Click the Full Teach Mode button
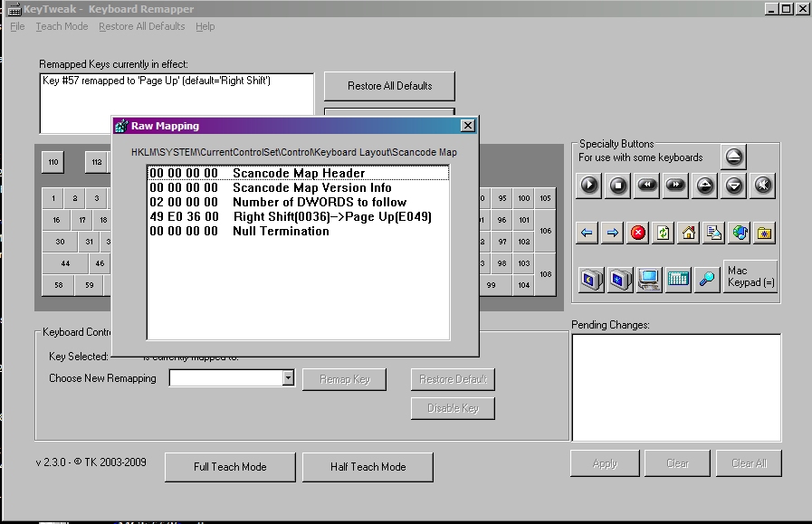This screenshot has height=524, width=812. 230,467
